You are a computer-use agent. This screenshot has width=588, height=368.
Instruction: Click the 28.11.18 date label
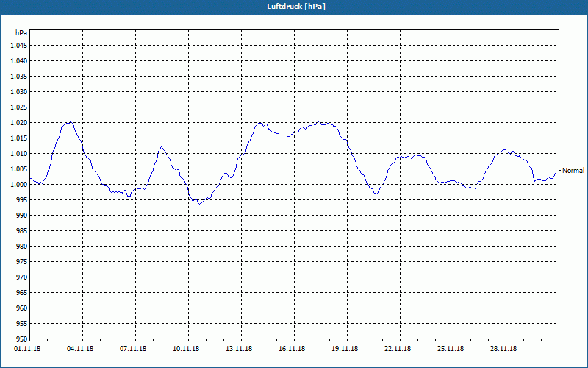click(x=503, y=348)
